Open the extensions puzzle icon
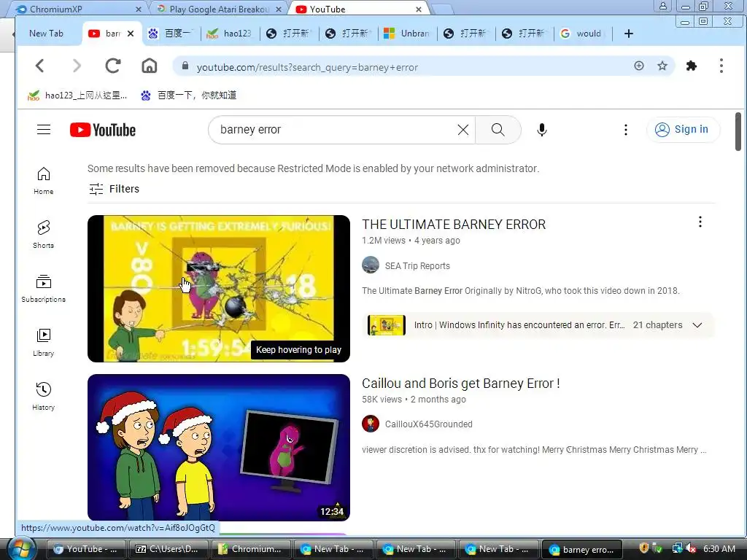 click(692, 66)
